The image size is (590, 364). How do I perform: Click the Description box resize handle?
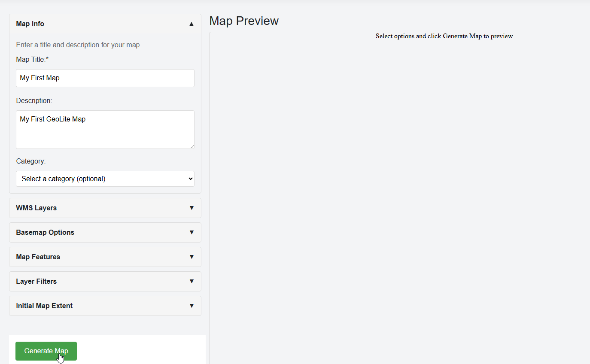[x=192, y=146]
